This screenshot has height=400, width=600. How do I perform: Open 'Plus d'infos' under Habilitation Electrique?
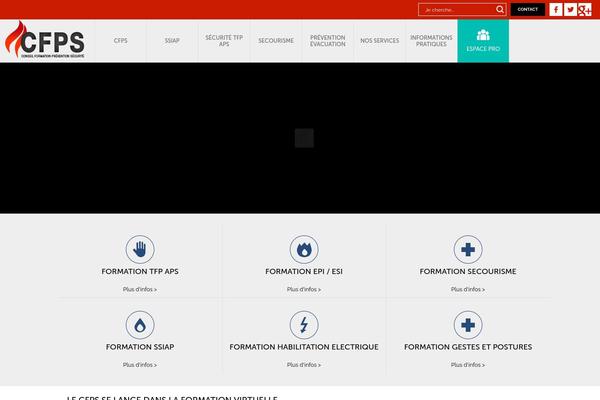click(x=304, y=365)
